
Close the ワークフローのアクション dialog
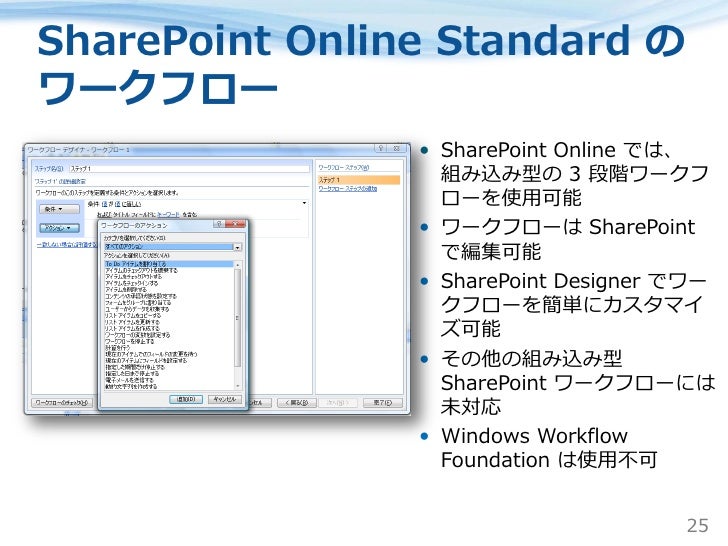[235, 224]
